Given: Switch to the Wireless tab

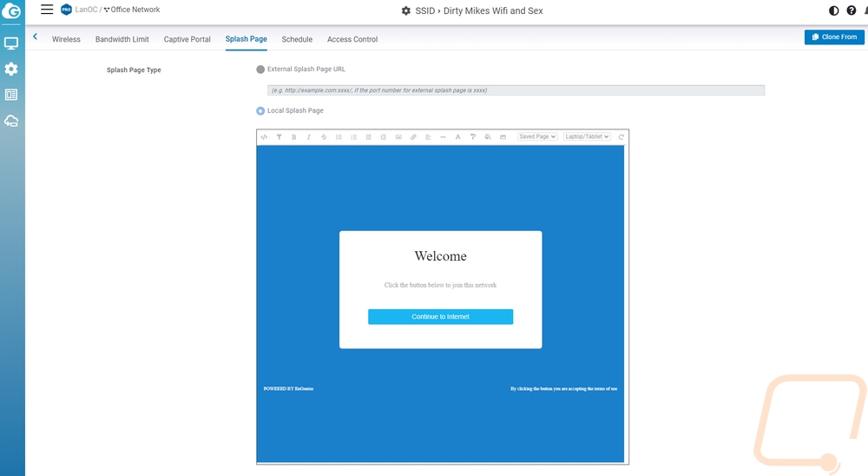Looking at the screenshot, I should coord(67,39).
